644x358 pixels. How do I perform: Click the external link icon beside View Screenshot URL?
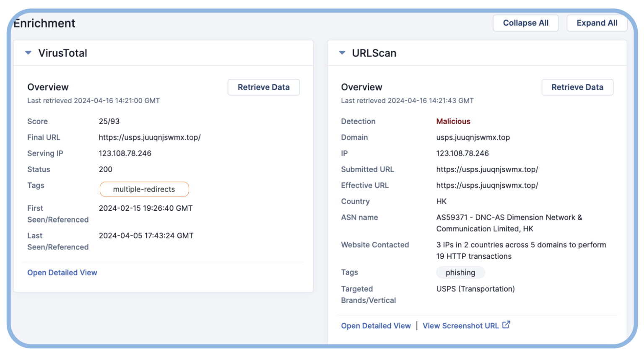tap(506, 325)
